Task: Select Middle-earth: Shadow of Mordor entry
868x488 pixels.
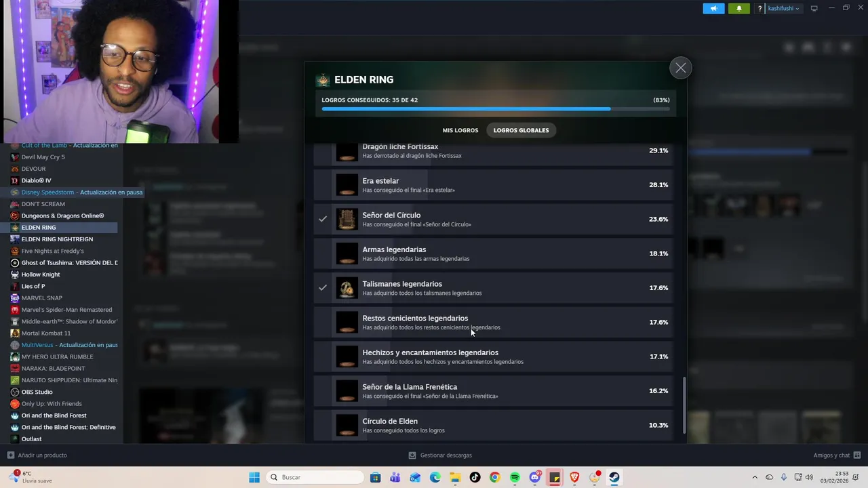Action: [69, 321]
